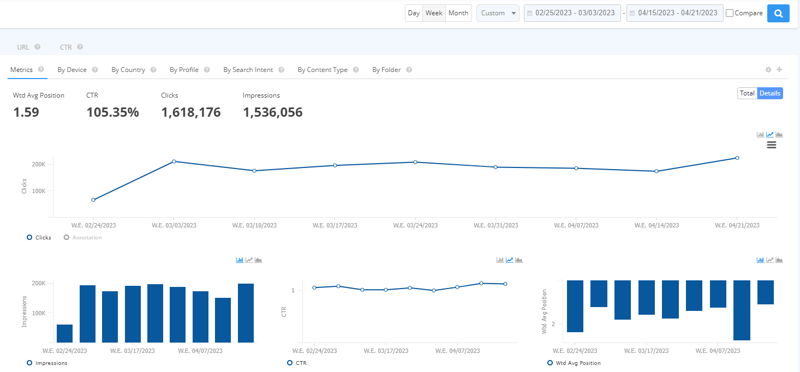Viewport: 800px width, 372px height.
Task: Click the plus icon beside gear
Action: [x=779, y=69]
